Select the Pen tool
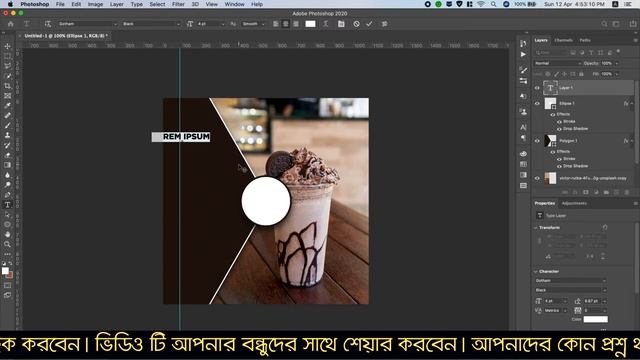 (7, 195)
